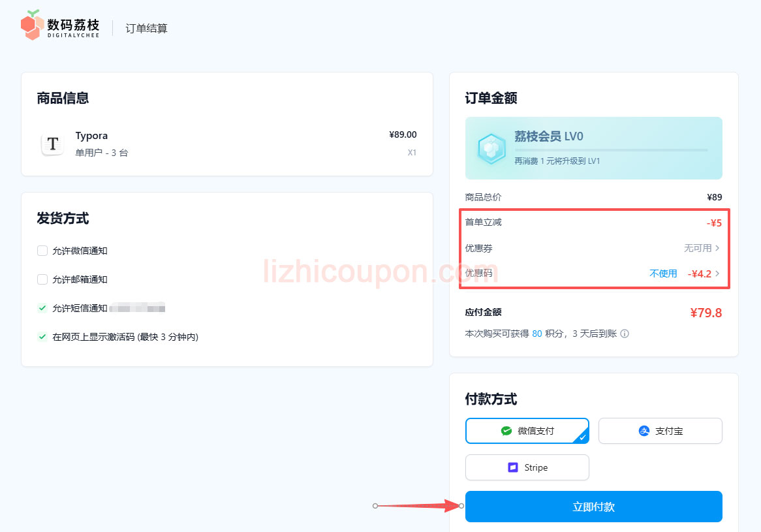Image resolution: width=761 pixels, height=532 pixels.
Task: Click the Lychee member hexagon badge icon
Action: point(491,149)
